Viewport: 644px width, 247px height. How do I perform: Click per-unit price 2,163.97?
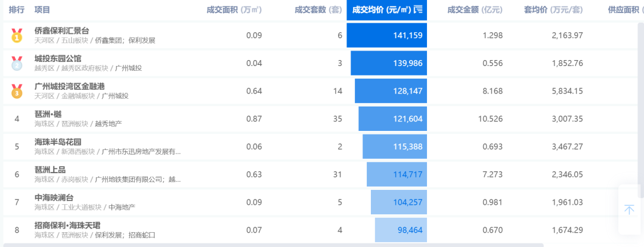pyautogui.click(x=568, y=36)
